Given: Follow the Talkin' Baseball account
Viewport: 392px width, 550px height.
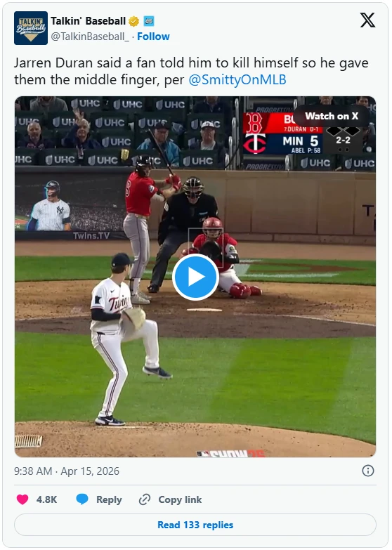Looking at the screenshot, I should 153,37.
